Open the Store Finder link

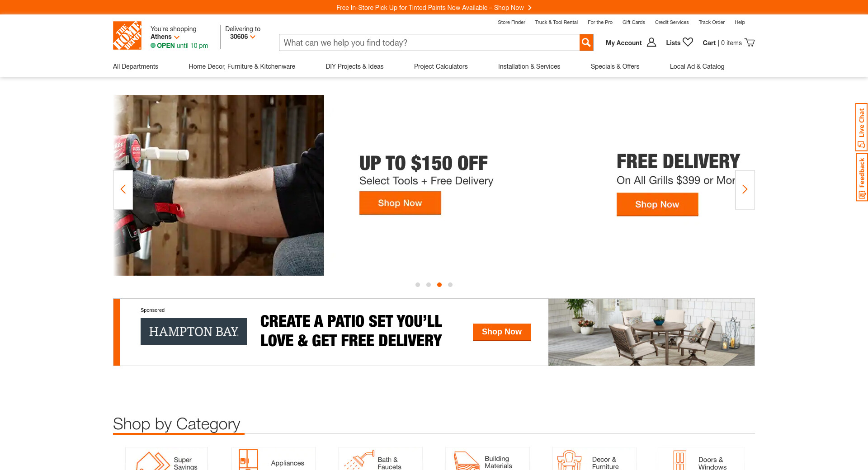(x=511, y=22)
